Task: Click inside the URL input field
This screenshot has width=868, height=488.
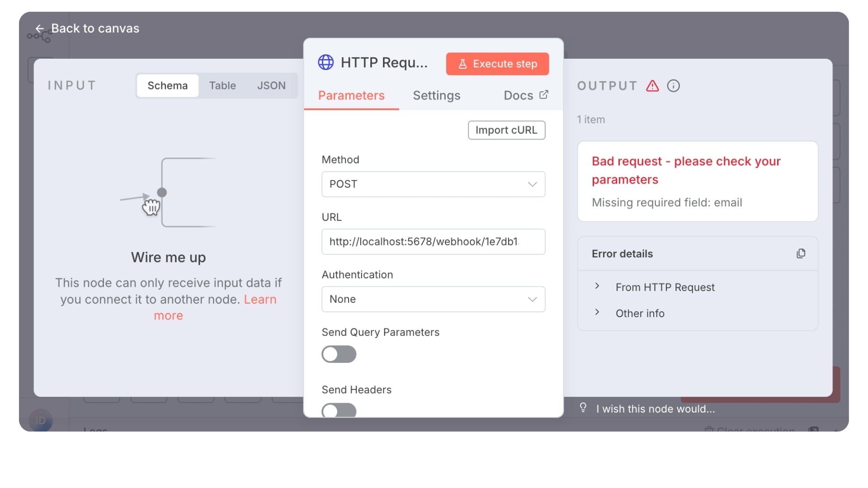Action: [433, 242]
